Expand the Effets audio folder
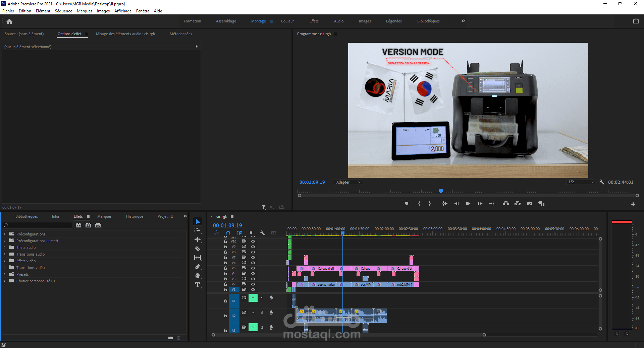644x348 pixels. (x=4, y=248)
